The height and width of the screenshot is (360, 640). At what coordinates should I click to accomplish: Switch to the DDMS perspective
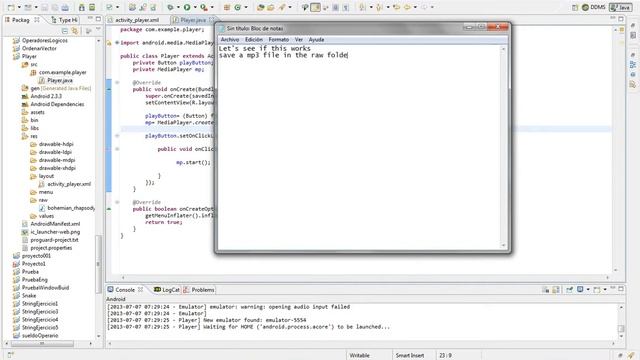(593, 7)
